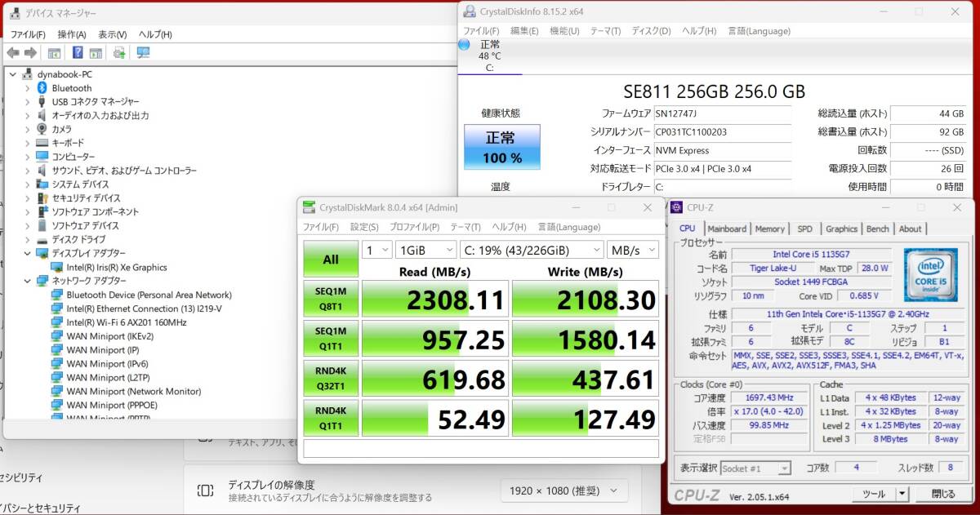Click the blue question-mark Help toolbar icon
The height and width of the screenshot is (515, 980).
click(78, 53)
